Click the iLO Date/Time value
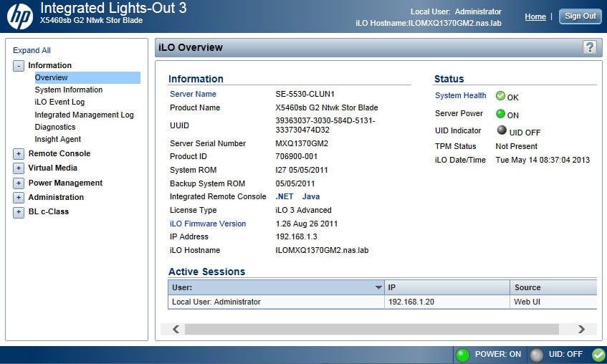Viewport: 607px width, 364px height. tap(543, 160)
